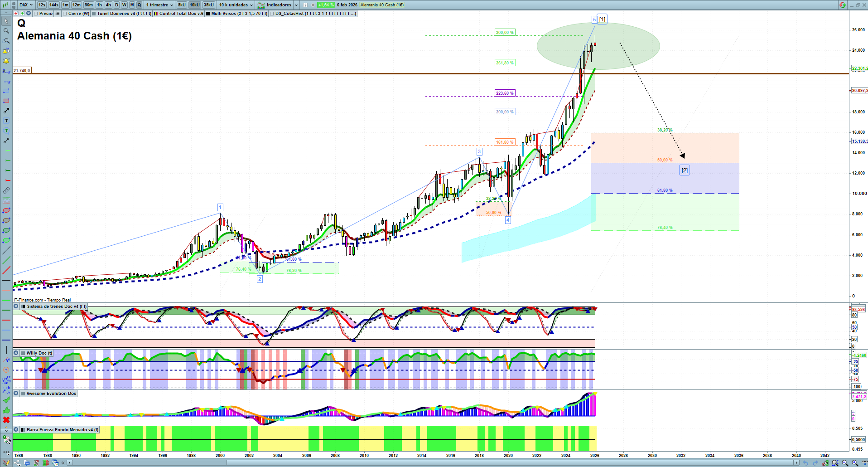Click the 35kU units button

tap(208, 5)
